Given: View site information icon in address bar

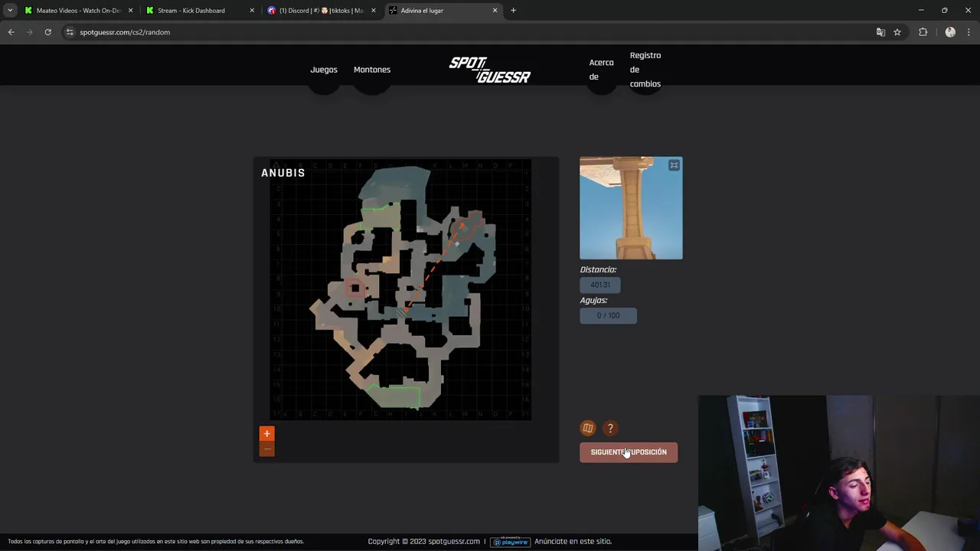Looking at the screenshot, I should (70, 32).
